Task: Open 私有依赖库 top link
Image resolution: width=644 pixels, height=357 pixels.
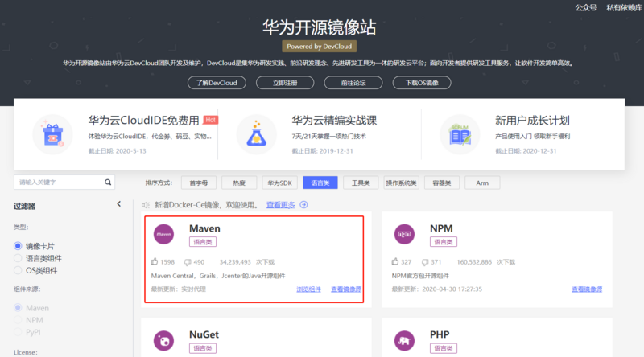Action: click(625, 7)
